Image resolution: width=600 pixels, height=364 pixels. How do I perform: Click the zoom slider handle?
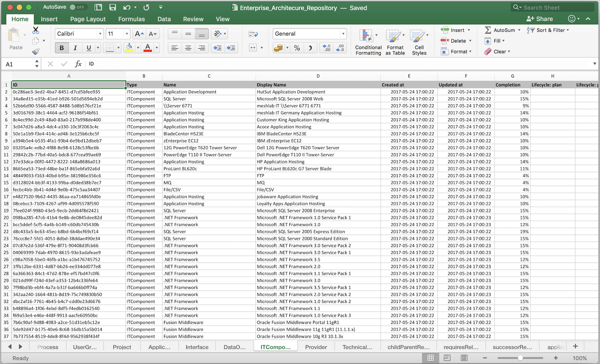click(520, 358)
